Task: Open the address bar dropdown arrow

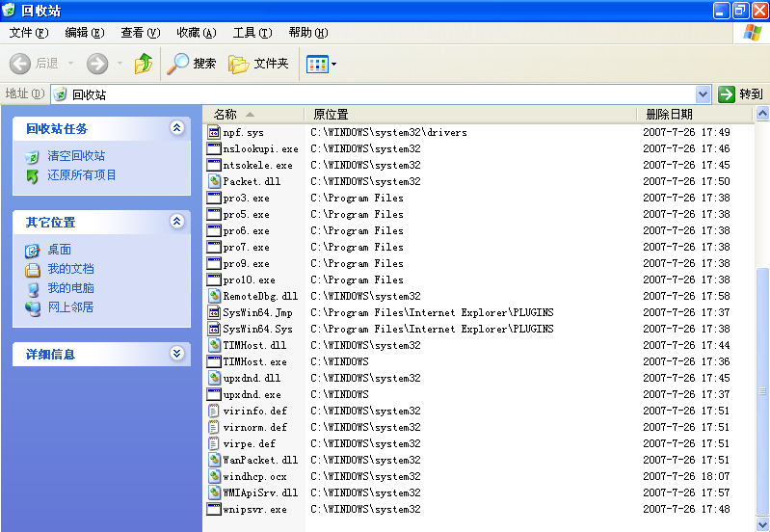Action: [704, 94]
